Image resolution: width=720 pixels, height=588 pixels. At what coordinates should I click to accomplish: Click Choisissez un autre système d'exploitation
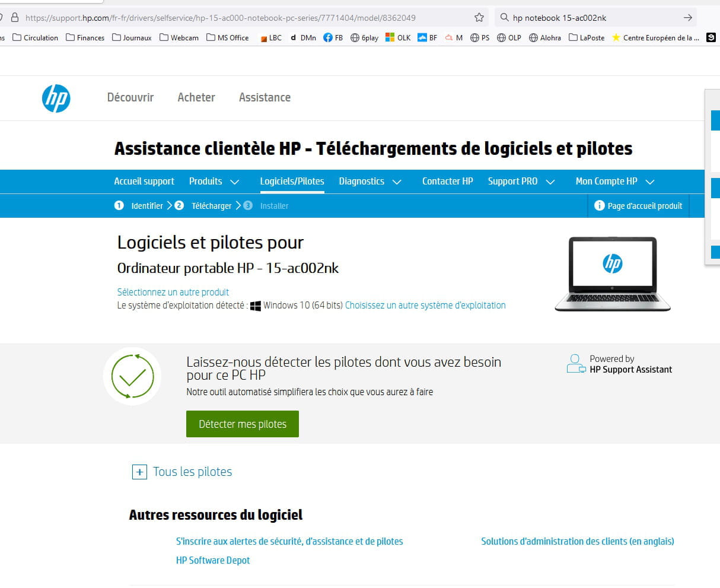coord(425,305)
